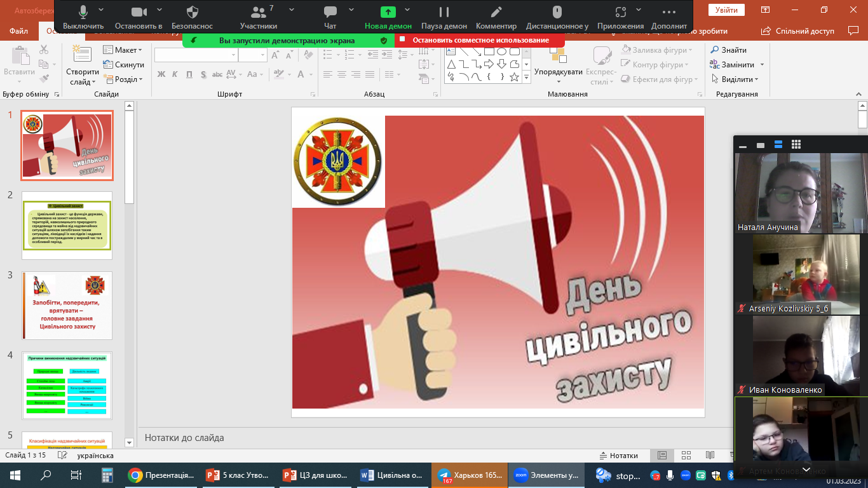Screen dimensions: 868x488
Task: Select slide 3 thumbnail in panel
Action: click(x=67, y=306)
